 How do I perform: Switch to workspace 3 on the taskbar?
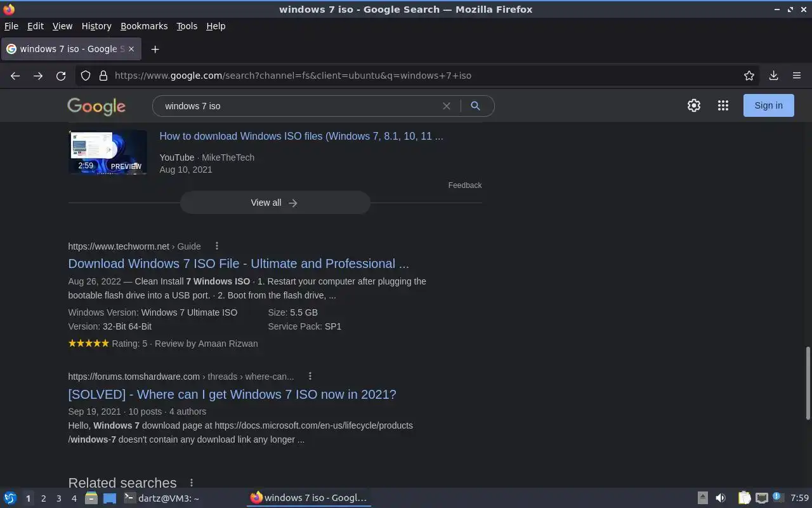58,498
